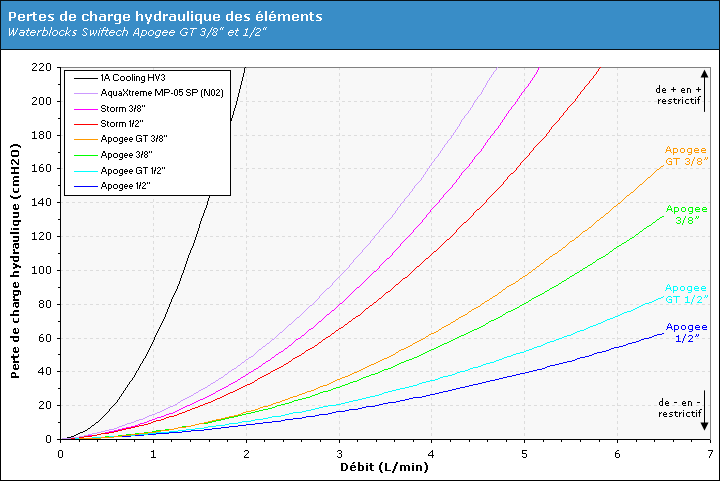This screenshot has width=720, height=481.
Task: Click the x-axis title 'Débit (L/min)'
Action: pos(384,467)
